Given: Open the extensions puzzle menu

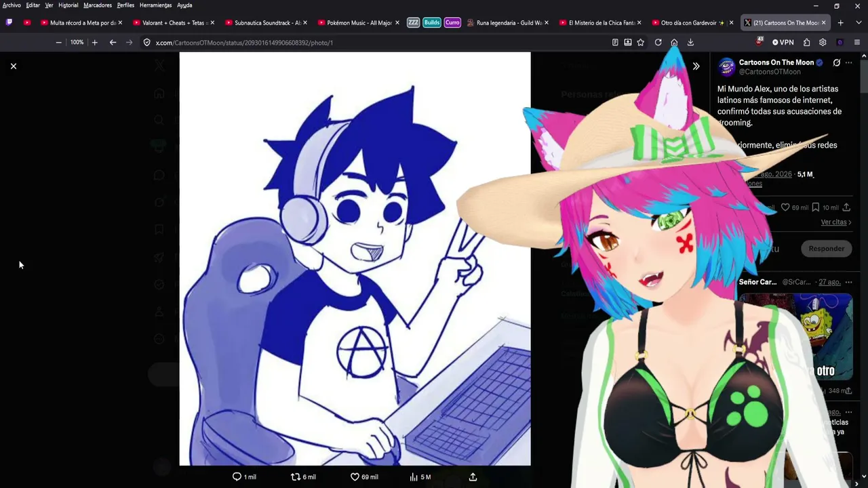Looking at the screenshot, I should (806, 42).
